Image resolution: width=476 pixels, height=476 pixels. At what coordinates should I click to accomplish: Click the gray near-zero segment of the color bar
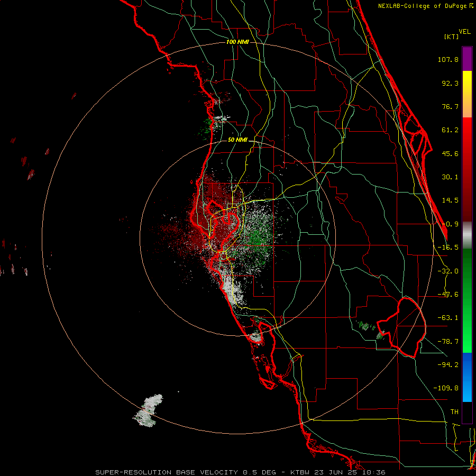tap(467, 235)
